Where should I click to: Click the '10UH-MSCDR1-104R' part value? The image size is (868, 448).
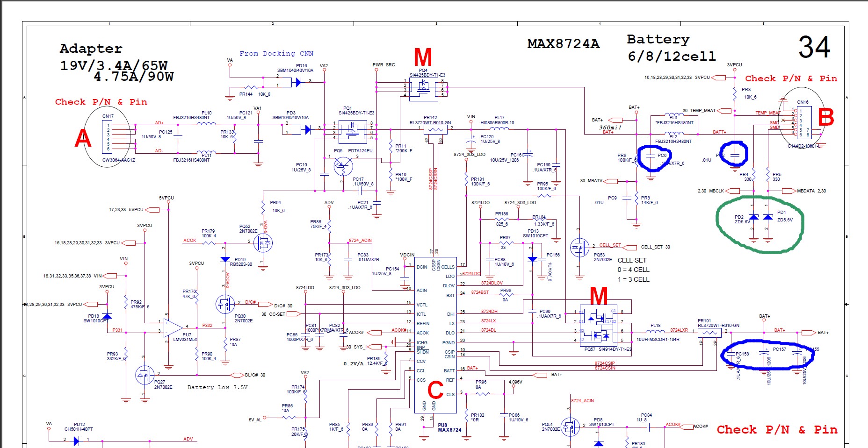tap(658, 340)
